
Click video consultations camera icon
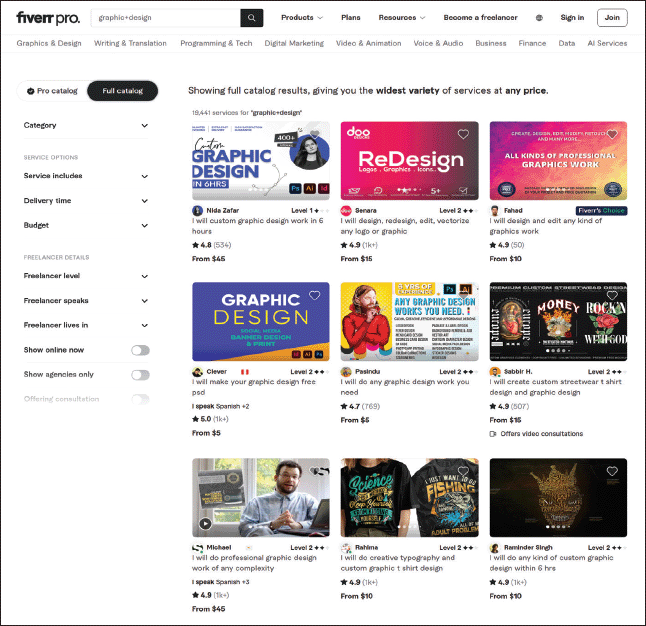coord(493,434)
